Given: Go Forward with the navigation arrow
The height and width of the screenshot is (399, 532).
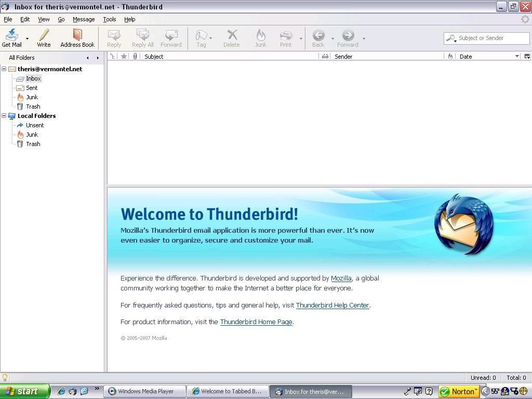Looking at the screenshot, I should pos(348,38).
